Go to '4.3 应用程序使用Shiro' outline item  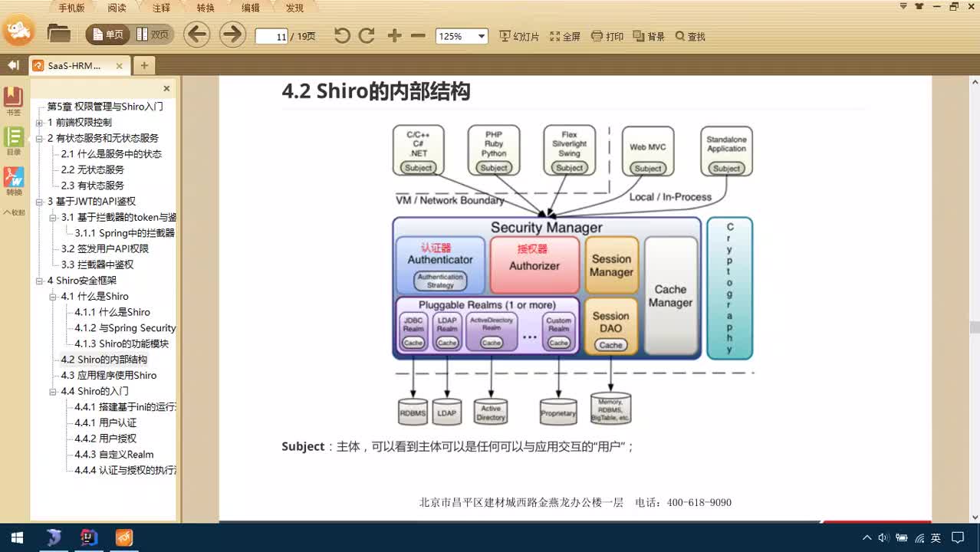pyautogui.click(x=109, y=376)
